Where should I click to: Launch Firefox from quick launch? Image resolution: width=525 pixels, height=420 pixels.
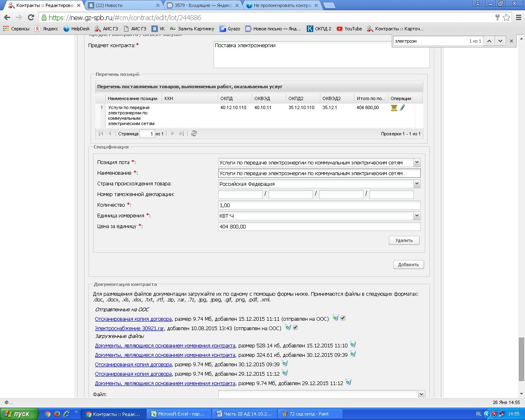pyautogui.click(x=57, y=414)
